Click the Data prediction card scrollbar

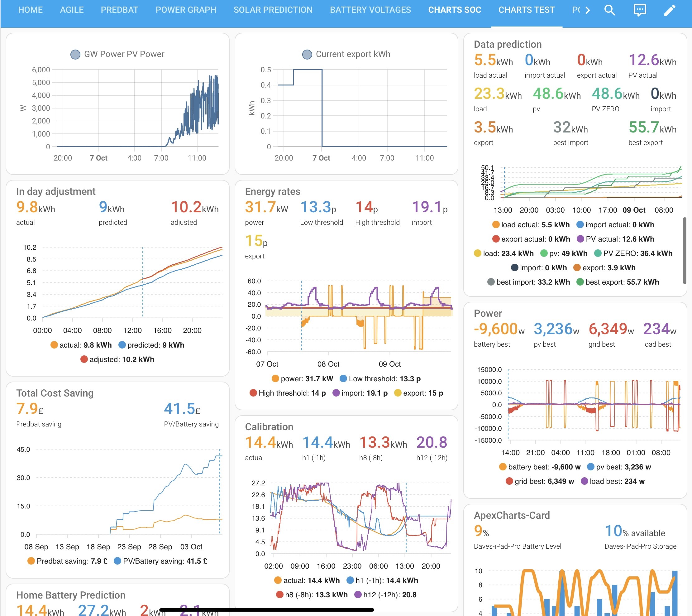685,251
